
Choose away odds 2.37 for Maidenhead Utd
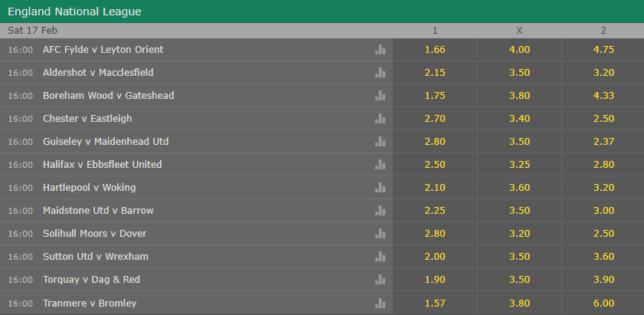click(603, 142)
